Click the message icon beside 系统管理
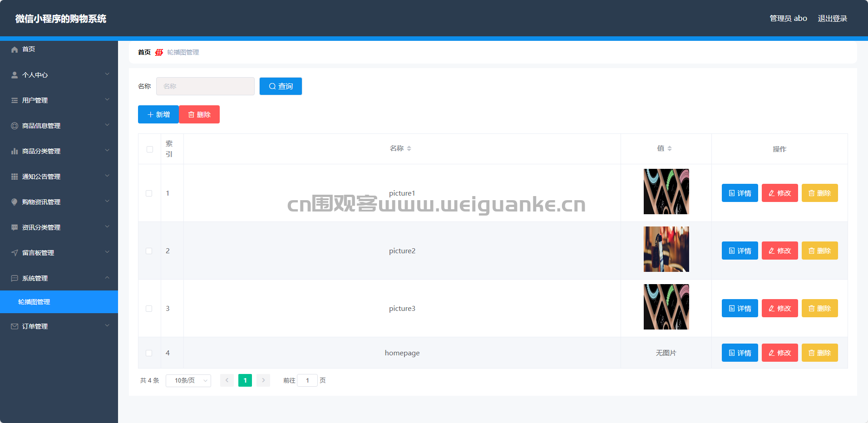Screen dimensions: 868x423 point(15,278)
